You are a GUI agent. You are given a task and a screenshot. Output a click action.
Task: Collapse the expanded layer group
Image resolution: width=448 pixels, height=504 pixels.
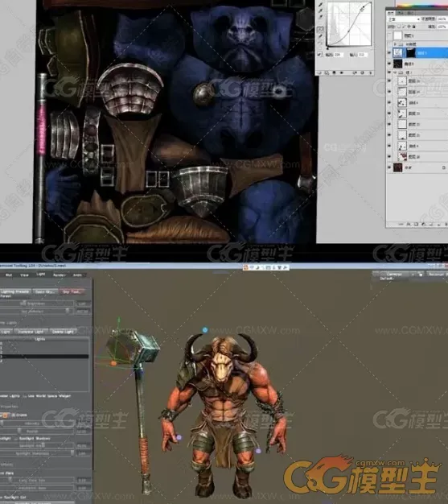coord(396,73)
